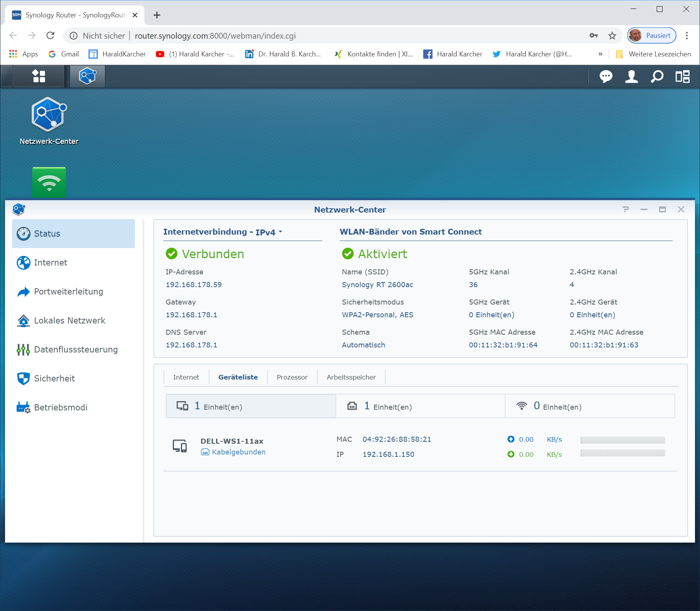Open the widgets panel icon

pos(682,77)
